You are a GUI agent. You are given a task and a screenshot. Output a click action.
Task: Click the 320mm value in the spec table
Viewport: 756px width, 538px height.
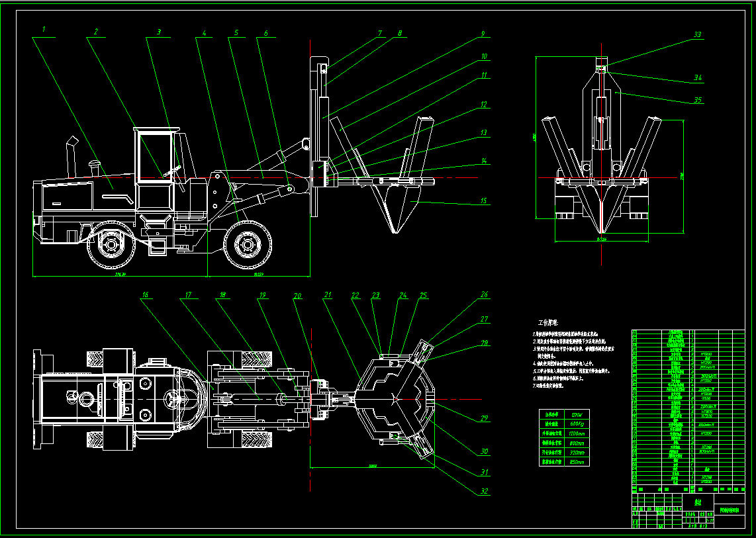point(576,453)
